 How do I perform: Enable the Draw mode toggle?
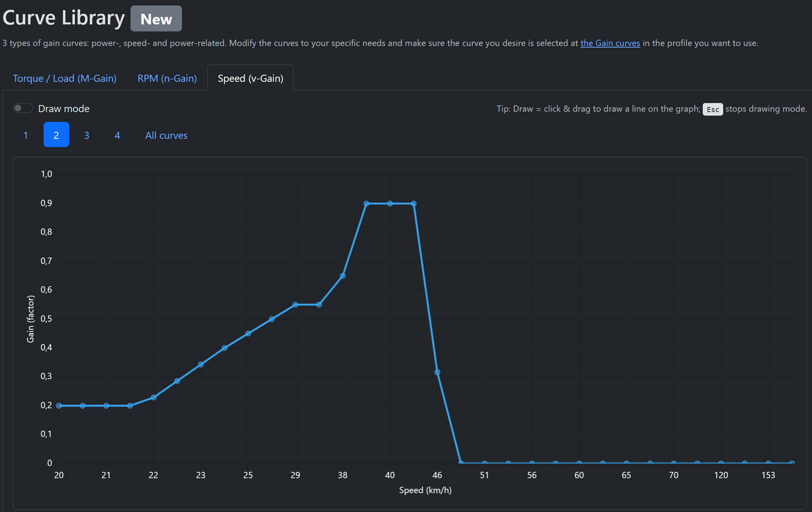tap(23, 108)
